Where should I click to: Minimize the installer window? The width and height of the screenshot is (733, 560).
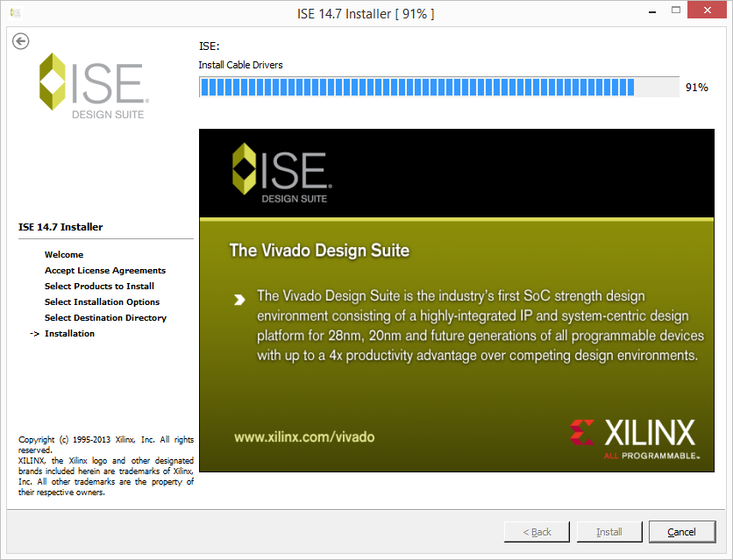point(652,11)
